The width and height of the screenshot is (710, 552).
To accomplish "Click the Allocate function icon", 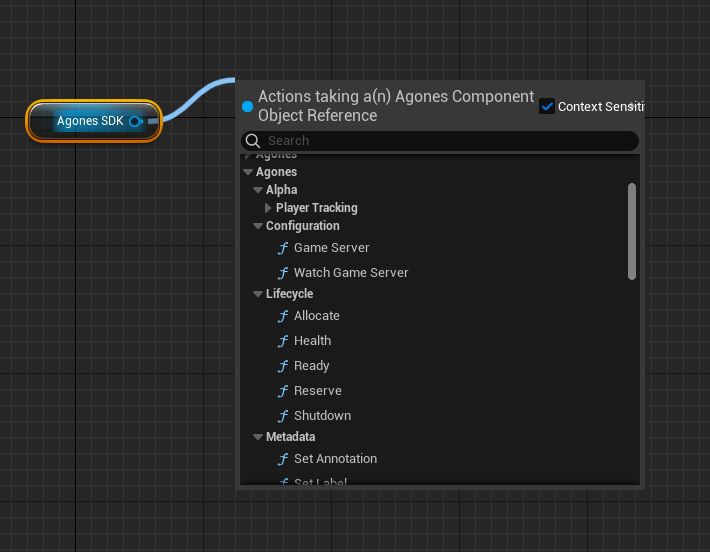I will click(283, 316).
